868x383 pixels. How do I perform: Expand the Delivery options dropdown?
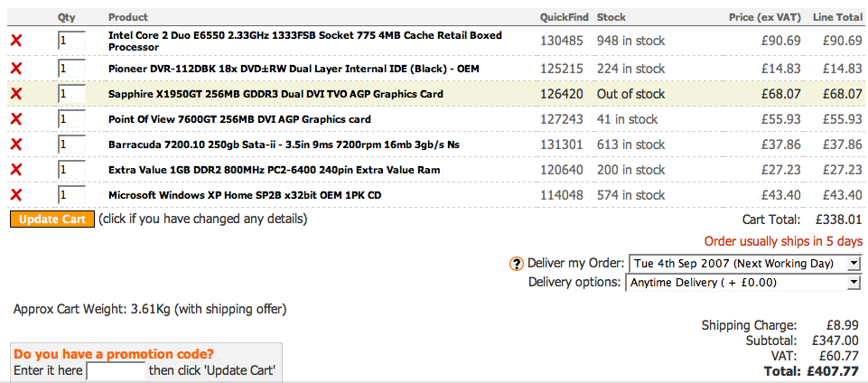pos(744,283)
